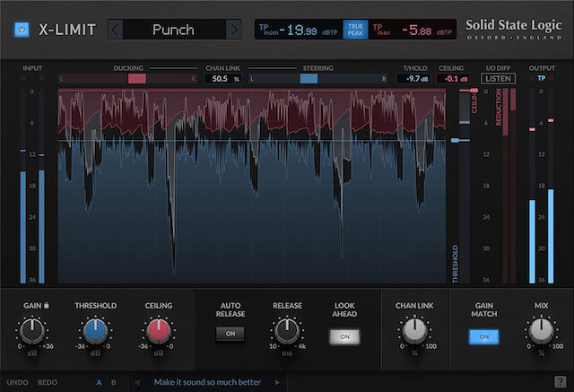Click the left arrow beside the hint text

click(x=137, y=382)
